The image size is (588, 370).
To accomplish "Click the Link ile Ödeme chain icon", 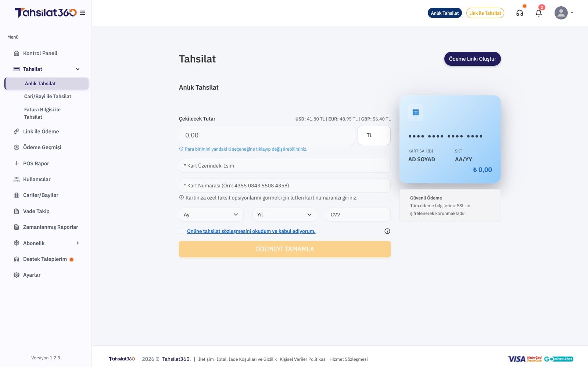I will tap(17, 132).
